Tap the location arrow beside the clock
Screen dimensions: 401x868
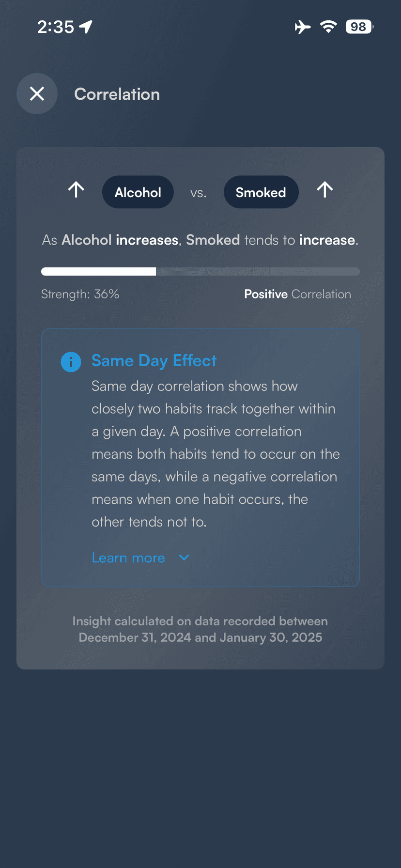click(86, 27)
